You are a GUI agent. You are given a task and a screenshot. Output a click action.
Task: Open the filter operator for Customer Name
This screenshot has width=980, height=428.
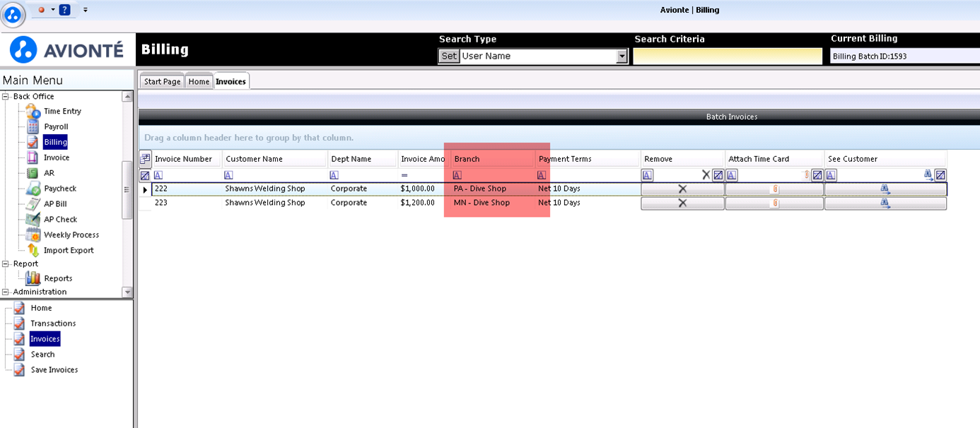pos(229,175)
